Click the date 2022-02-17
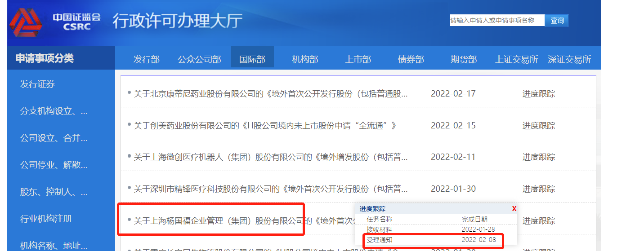The height and width of the screenshot is (251, 644). (453, 94)
